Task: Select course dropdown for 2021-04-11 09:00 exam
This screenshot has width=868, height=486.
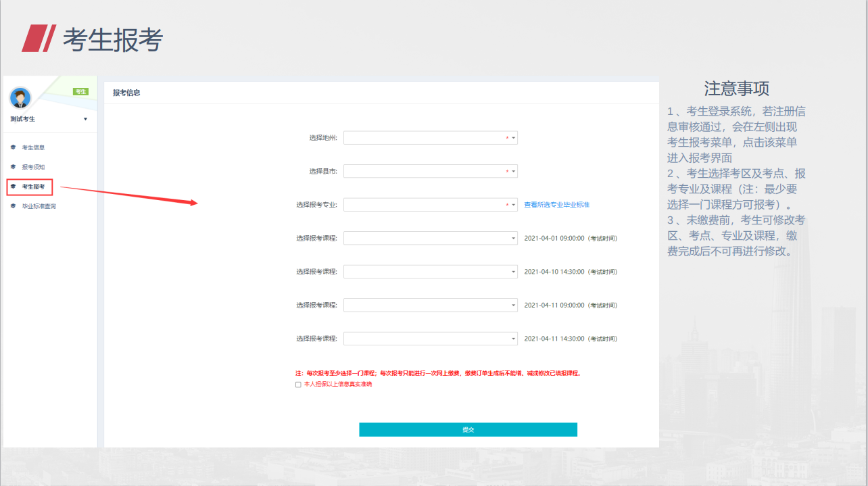Action: point(430,305)
